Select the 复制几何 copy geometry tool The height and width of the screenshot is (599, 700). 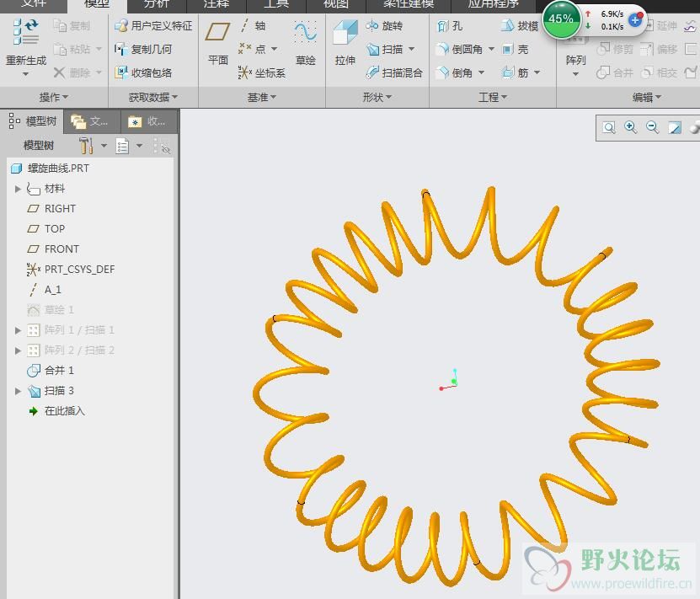tap(143, 49)
